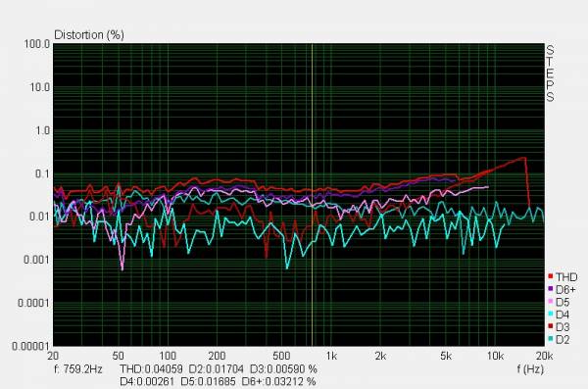Click the 10k x-axis tick label
The height and width of the screenshot is (389, 588).
pos(495,356)
